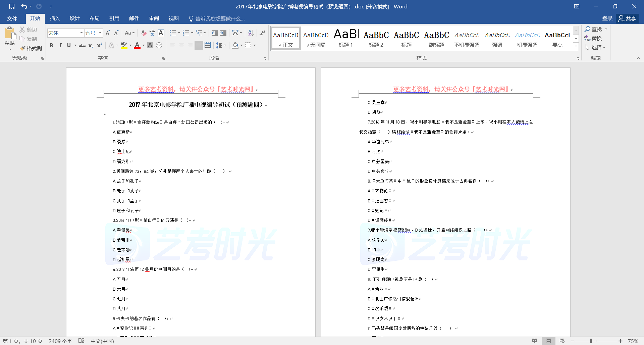Toggle Bold formatting

pyautogui.click(x=51, y=46)
